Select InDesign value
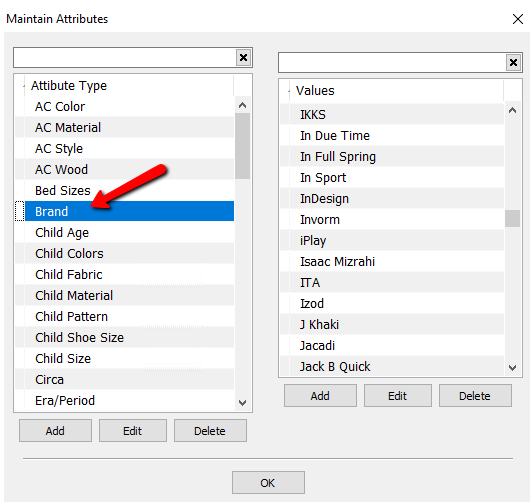This screenshot has width=530, height=502. click(392, 198)
